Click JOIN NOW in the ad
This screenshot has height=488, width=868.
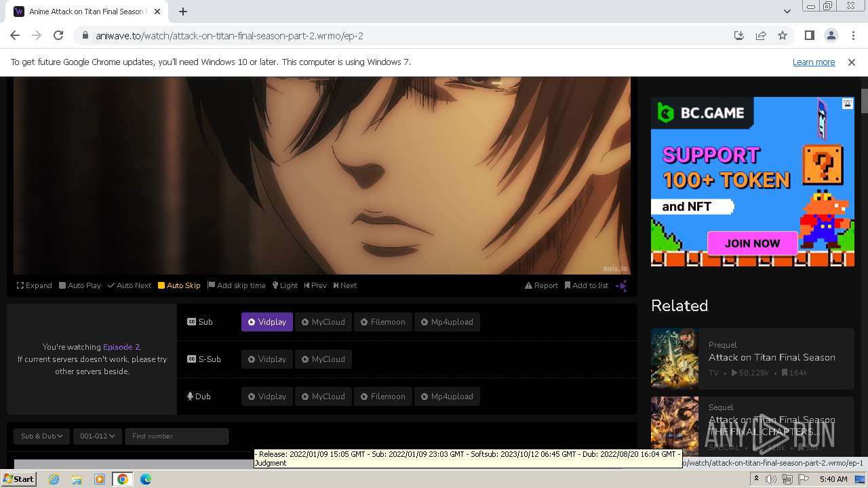coord(752,243)
